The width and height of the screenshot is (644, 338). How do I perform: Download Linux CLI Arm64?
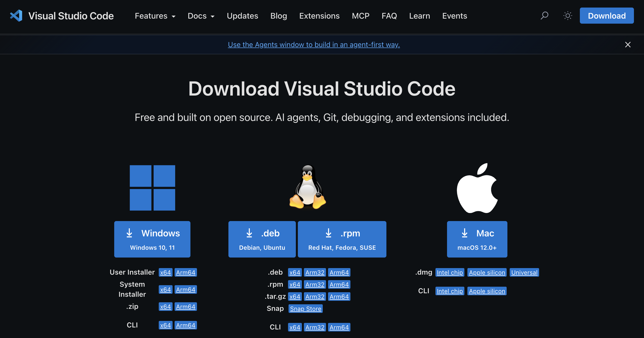(339, 327)
